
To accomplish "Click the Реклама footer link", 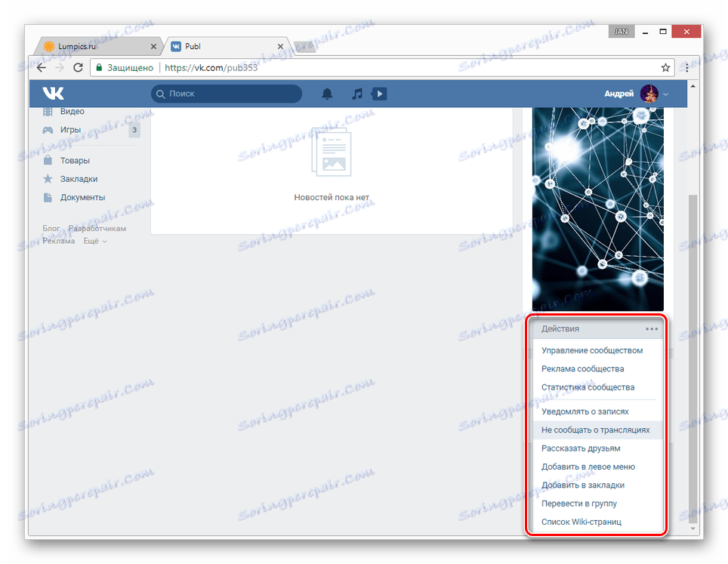I will 58,241.
